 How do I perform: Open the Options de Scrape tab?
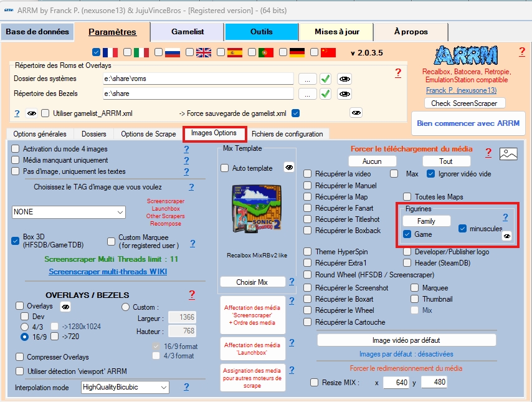pos(148,134)
